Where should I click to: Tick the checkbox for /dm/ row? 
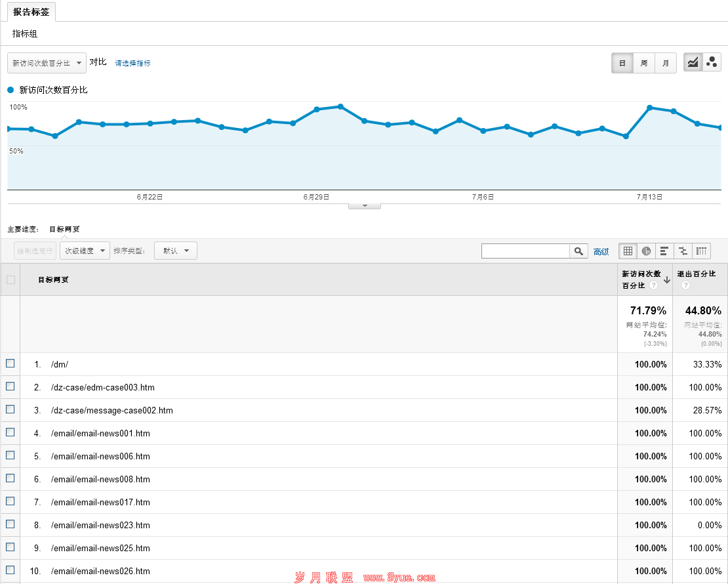(10, 364)
